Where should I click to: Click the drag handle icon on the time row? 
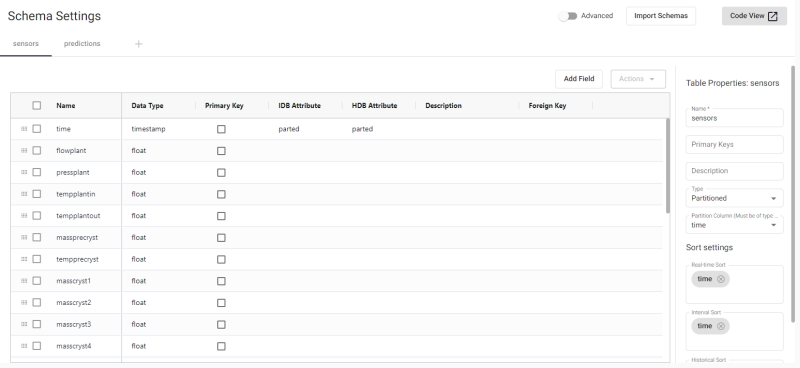(24, 129)
